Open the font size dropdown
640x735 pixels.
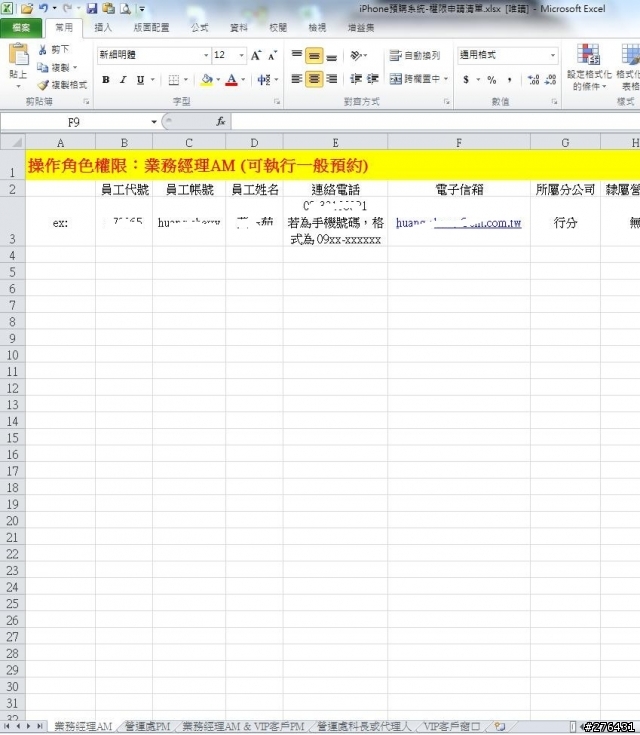coord(241,55)
